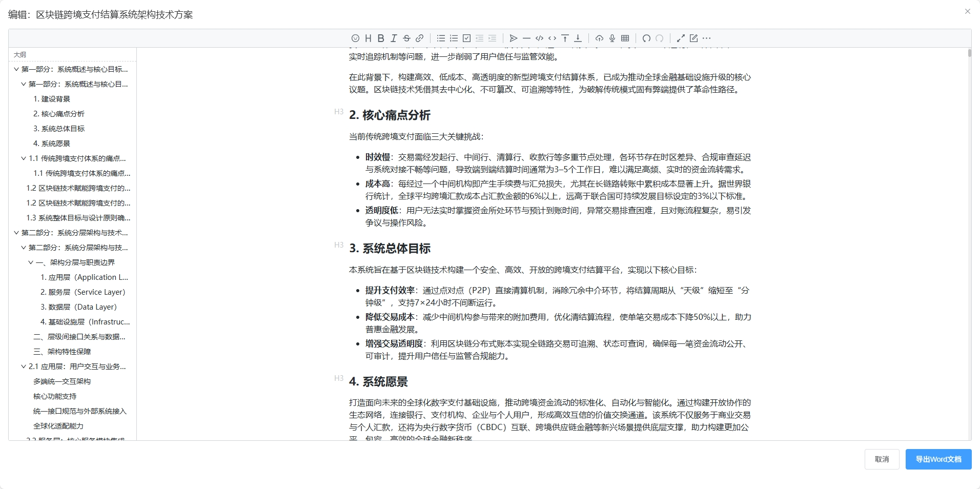Insert a table from toolbar

(625, 38)
